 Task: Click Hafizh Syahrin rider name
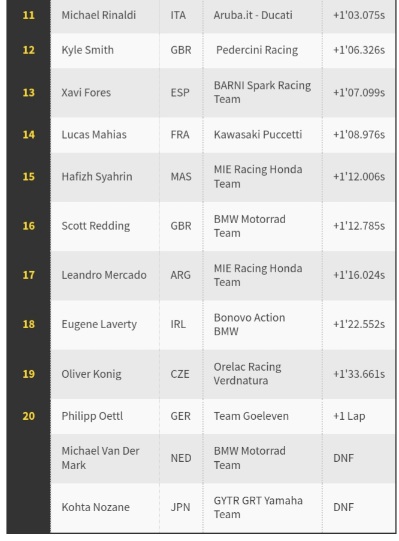point(97,177)
